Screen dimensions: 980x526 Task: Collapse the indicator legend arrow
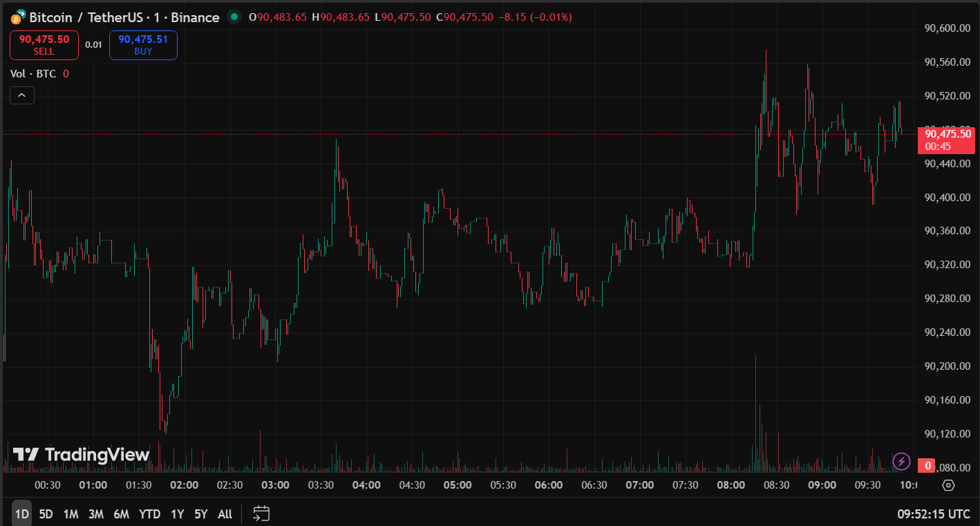click(x=22, y=95)
